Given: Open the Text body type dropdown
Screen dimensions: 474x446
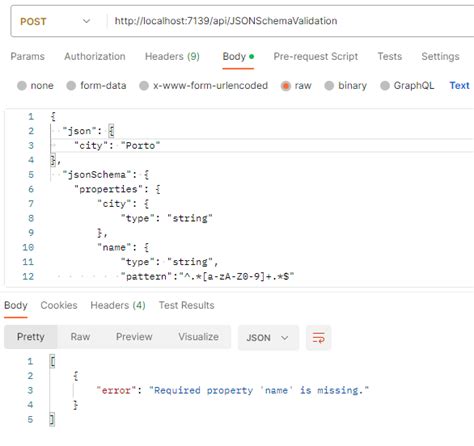Looking at the screenshot, I should pyautogui.click(x=459, y=86).
